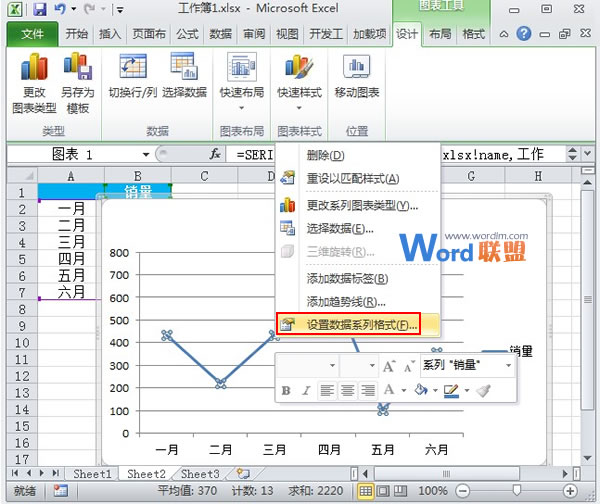Open the Name Box dropdown arrow
The height and width of the screenshot is (504, 600).
[x=146, y=155]
